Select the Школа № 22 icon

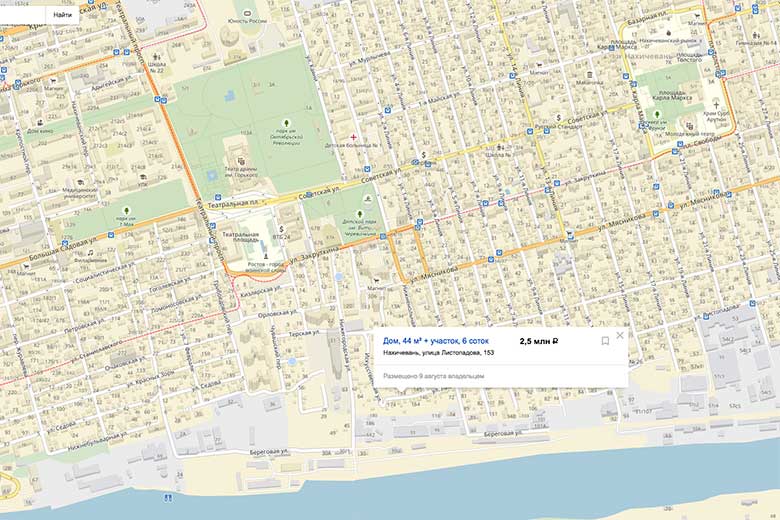pos(157,57)
